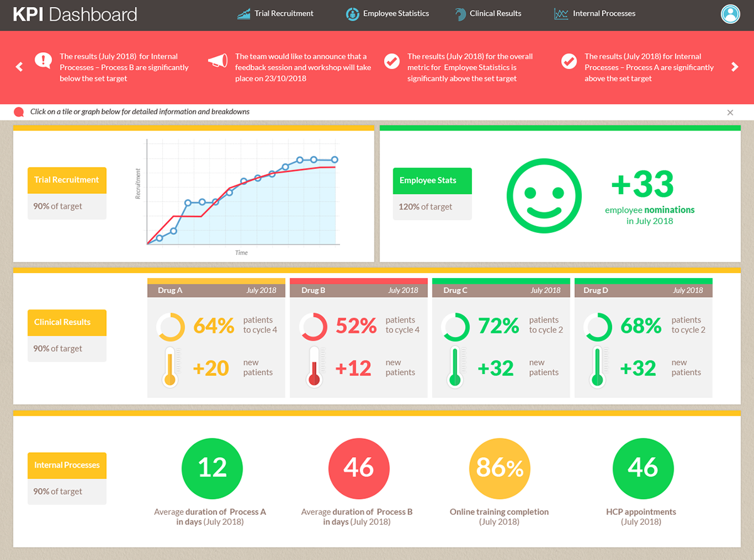
Task: Click the '120% of target' text
Action: (425, 207)
